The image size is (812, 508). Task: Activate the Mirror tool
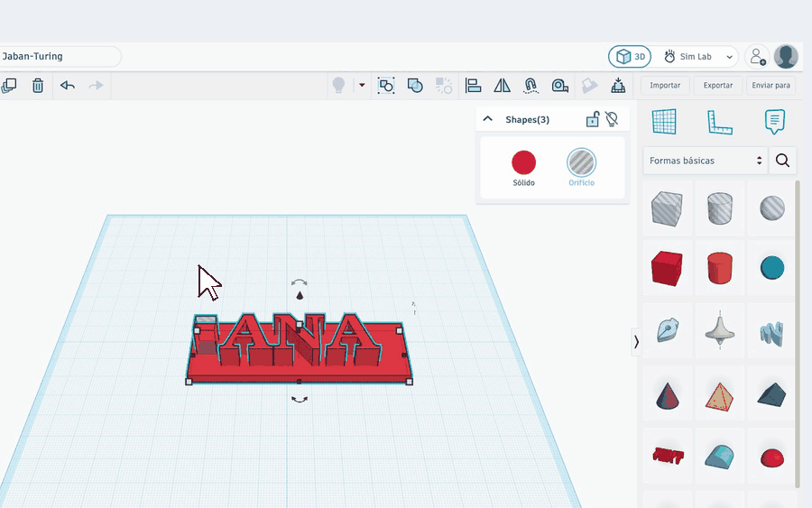tap(502, 86)
